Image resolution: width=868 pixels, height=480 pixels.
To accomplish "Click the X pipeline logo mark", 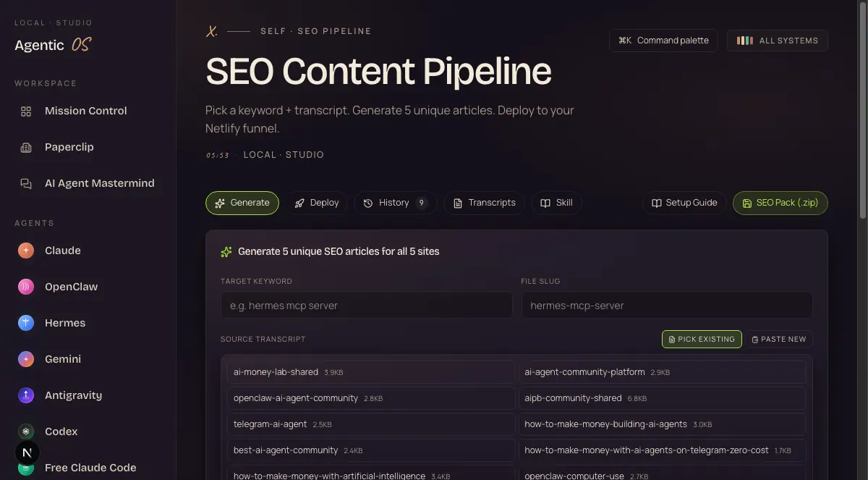I will pyautogui.click(x=211, y=31).
